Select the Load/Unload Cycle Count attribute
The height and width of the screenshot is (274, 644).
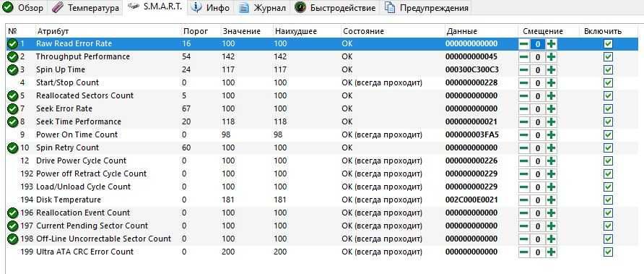point(83,187)
